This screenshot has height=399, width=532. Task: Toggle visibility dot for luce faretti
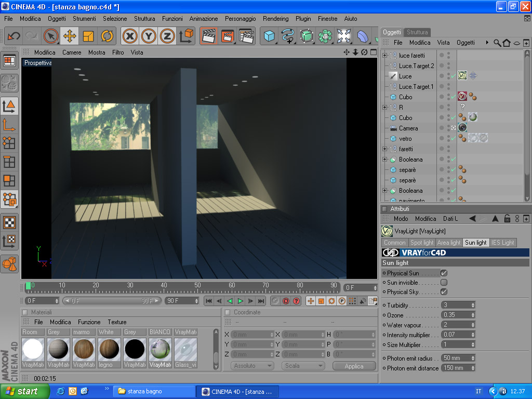click(442, 54)
